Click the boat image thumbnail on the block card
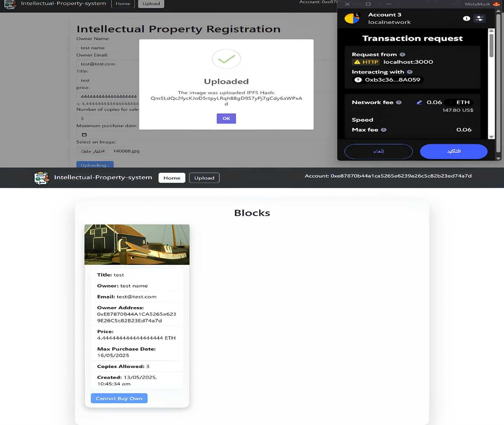This screenshot has height=425, width=504. click(137, 244)
